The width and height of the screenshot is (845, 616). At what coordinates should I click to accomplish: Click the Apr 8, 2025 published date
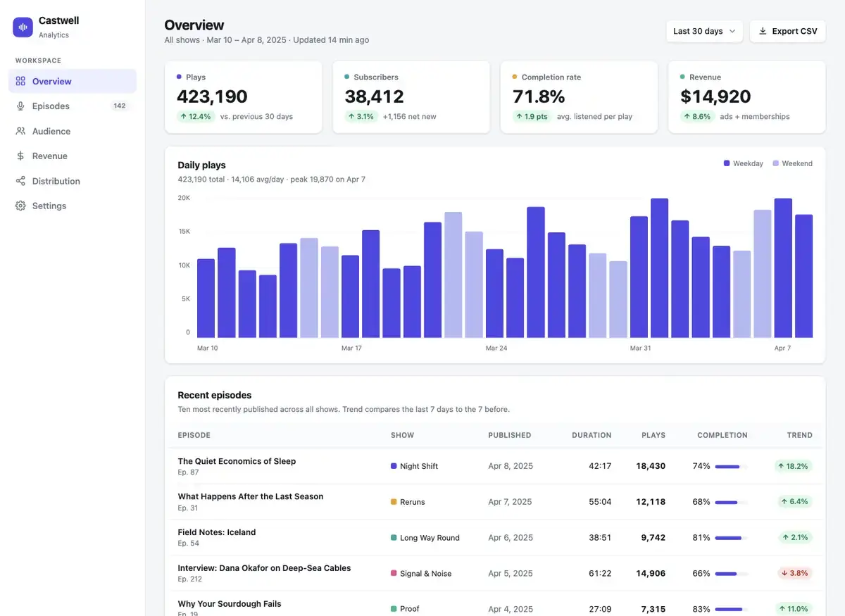tap(511, 466)
